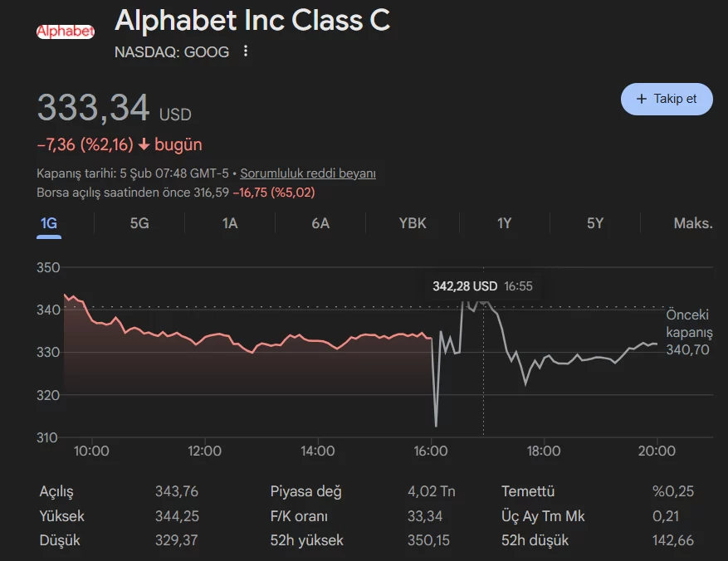This screenshot has width=728, height=561.
Task: Open the three-dot options menu beside GOOG
Action: pyautogui.click(x=245, y=51)
